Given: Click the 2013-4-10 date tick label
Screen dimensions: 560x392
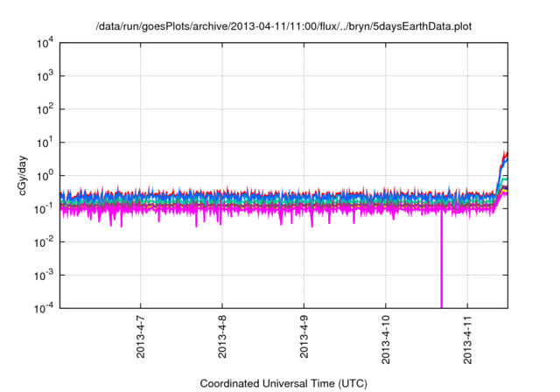Looking at the screenshot, I should point(386,339).
